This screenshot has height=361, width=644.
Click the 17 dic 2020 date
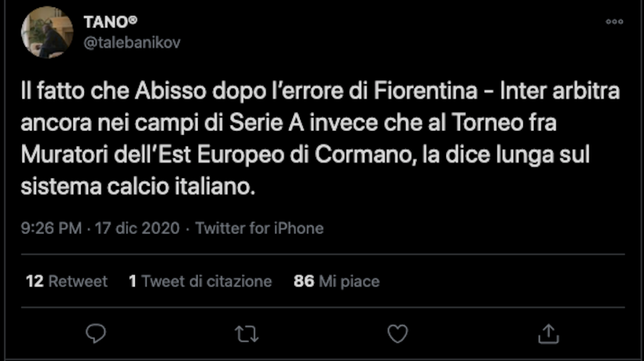137,228
